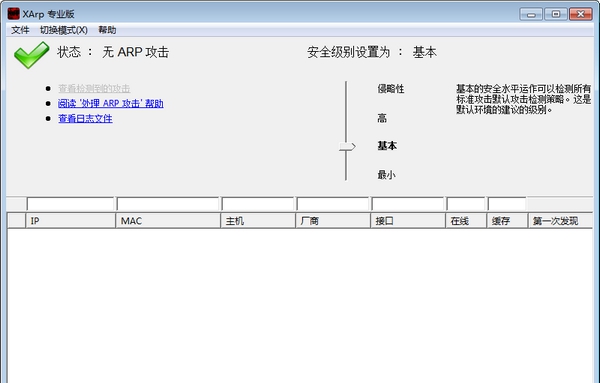Select the 高 security level label

point(382,118)
